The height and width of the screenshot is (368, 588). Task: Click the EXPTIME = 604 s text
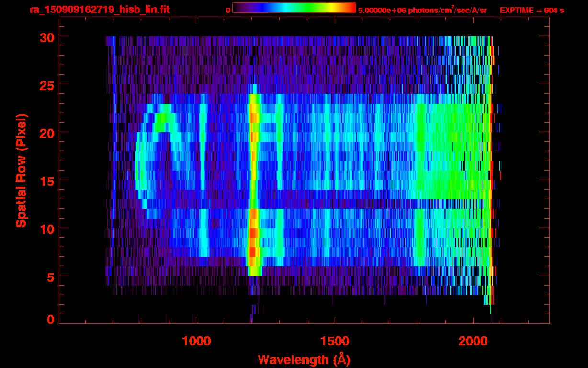pyautogui.click(x=531, y=10)
